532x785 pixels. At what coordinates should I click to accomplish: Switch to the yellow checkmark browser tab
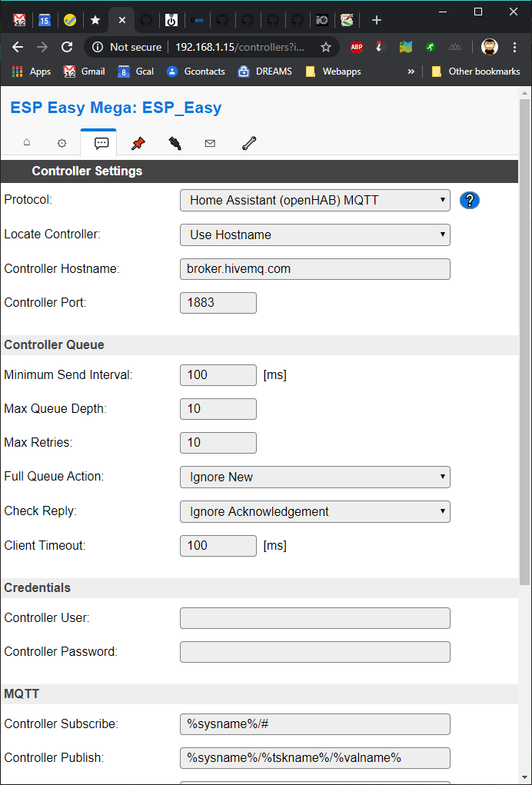pyautogui.click(x=70, y=20)
